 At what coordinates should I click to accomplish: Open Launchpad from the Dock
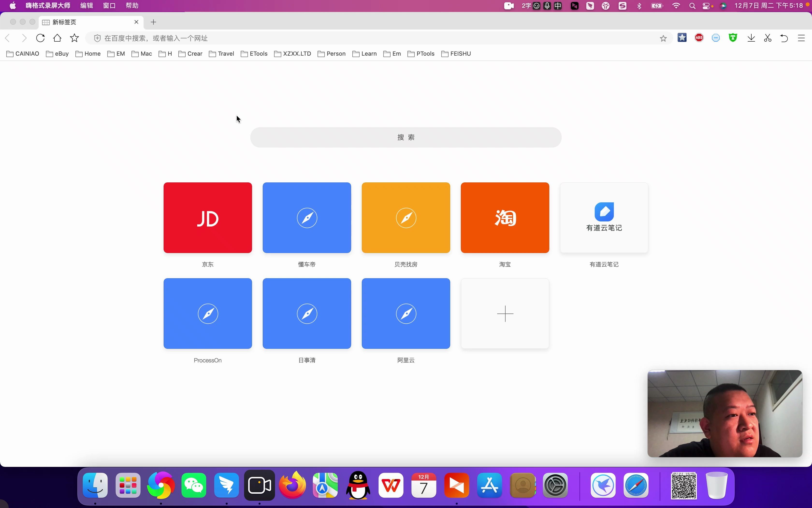point(128,486)
